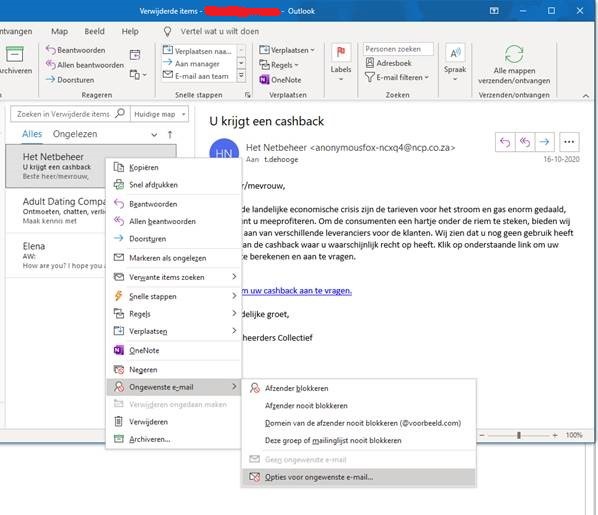This screenshot has width=598, height=515.
Task: Open Opties voor ongewenste e-mail...
Action: tap(359, 477)
